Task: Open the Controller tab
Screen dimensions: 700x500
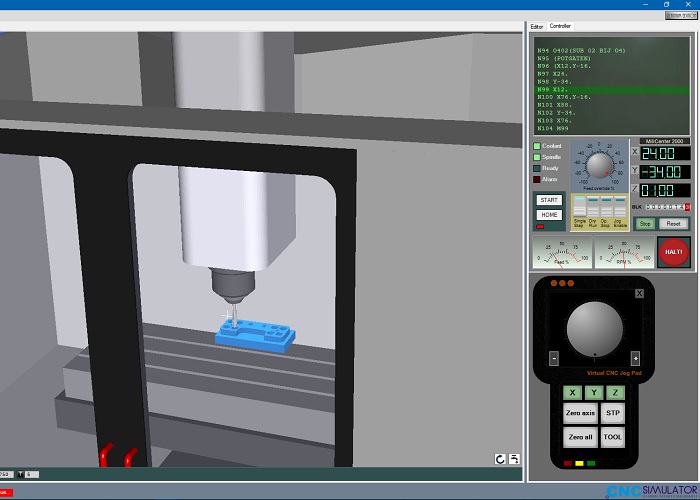Action: pyautogui.click(x=560, y=26)
